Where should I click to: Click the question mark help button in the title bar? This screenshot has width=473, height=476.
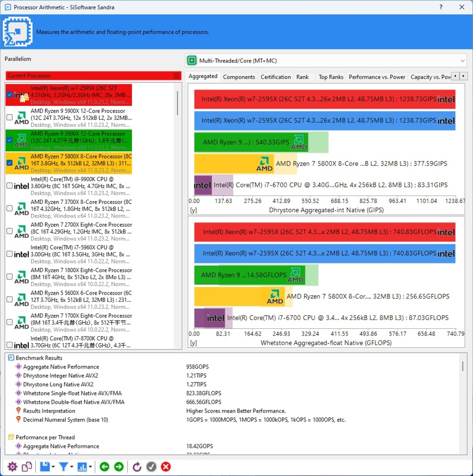pyautogui.click(x=441, y=7)
